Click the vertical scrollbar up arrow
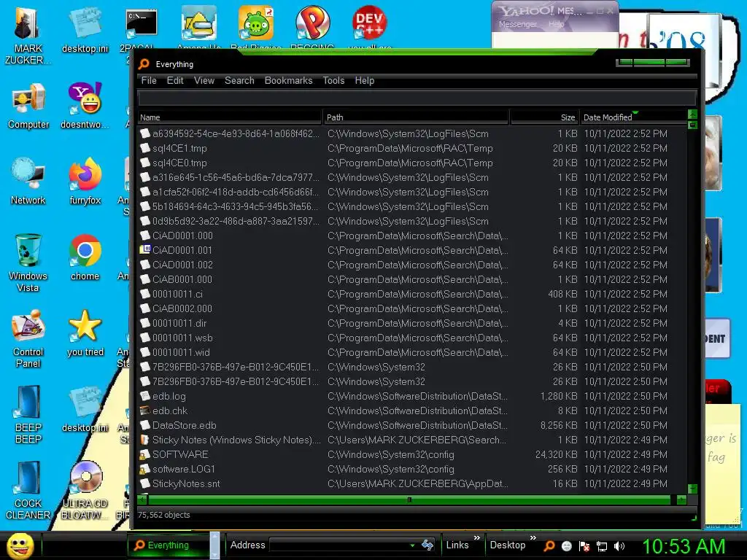Image resolution: width=747 pixels, height=560 pixels. 693,114
